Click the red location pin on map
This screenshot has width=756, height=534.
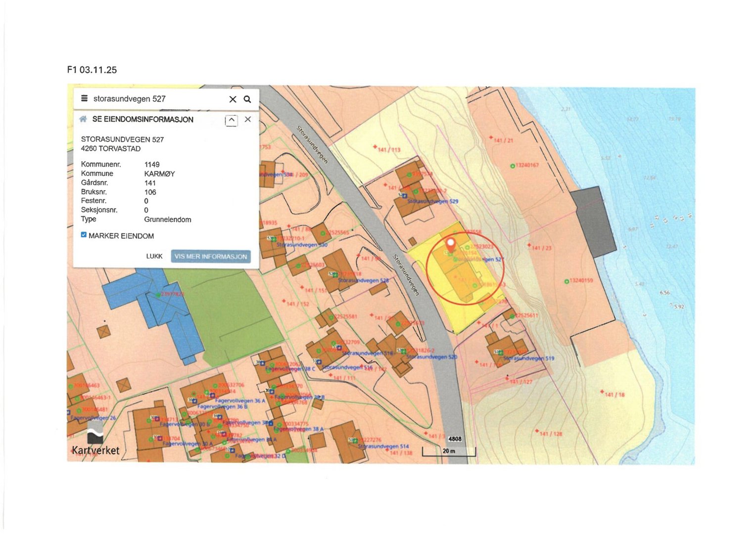coord(450,245)
